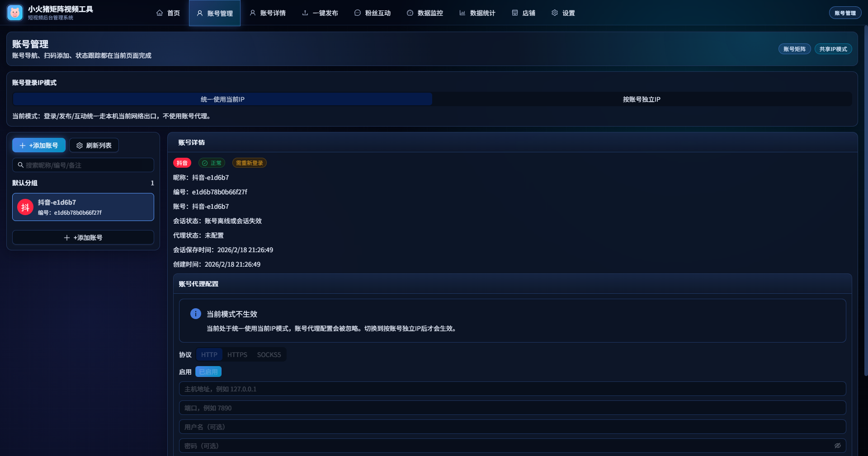Switch to 按账号独立IP mode

tap(642, 99)
